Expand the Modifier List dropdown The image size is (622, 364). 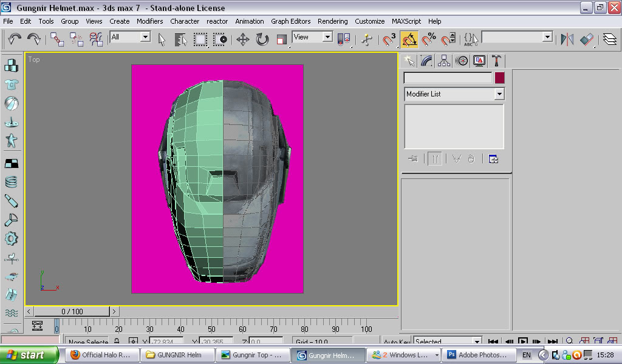pyautogui.click(x=499, y=94)
